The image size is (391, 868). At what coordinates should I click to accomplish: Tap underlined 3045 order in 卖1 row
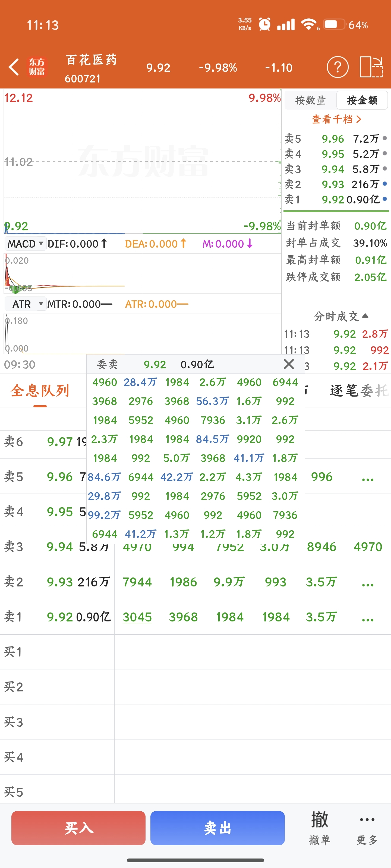[x=137, y=617]
